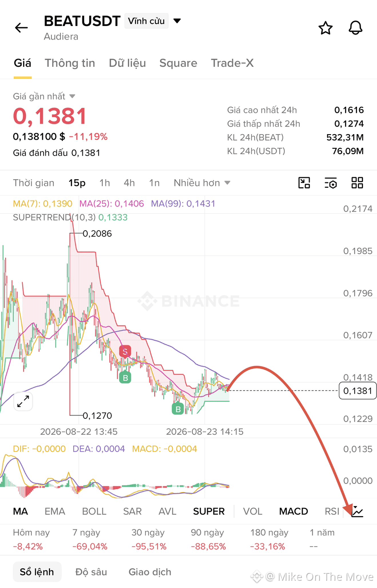Toggle the VOL sub-indicator
Image resolution: width=377 pixels, height=588 pixels.
(253, 512)
